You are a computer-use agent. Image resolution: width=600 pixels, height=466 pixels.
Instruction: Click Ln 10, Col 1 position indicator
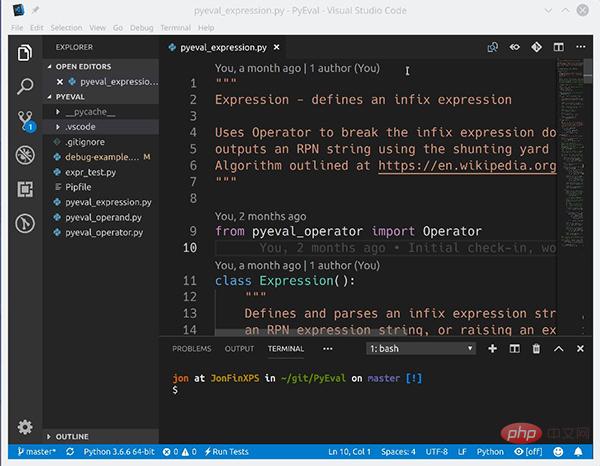(x=349, y=452)
